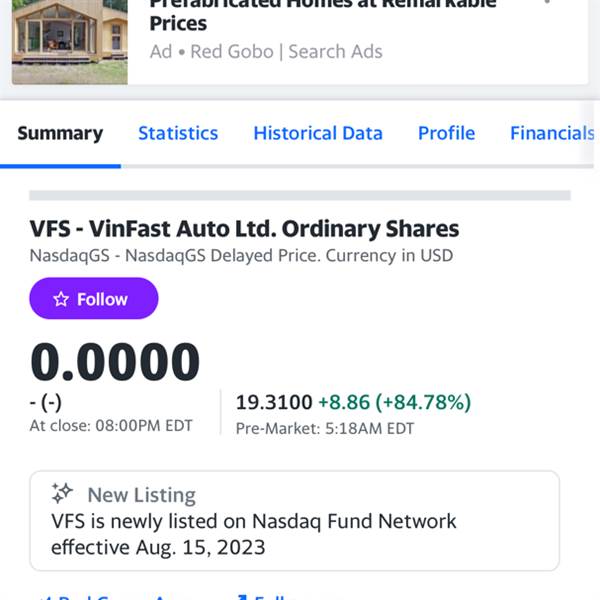The width and height of the screenshot is (600, 600).
Task: Click the gray loading bar above the title
Action: click(300, 195)
